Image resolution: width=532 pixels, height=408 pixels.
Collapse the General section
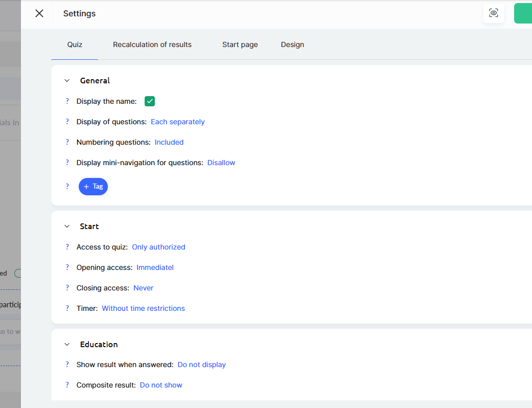coord(67,81)
